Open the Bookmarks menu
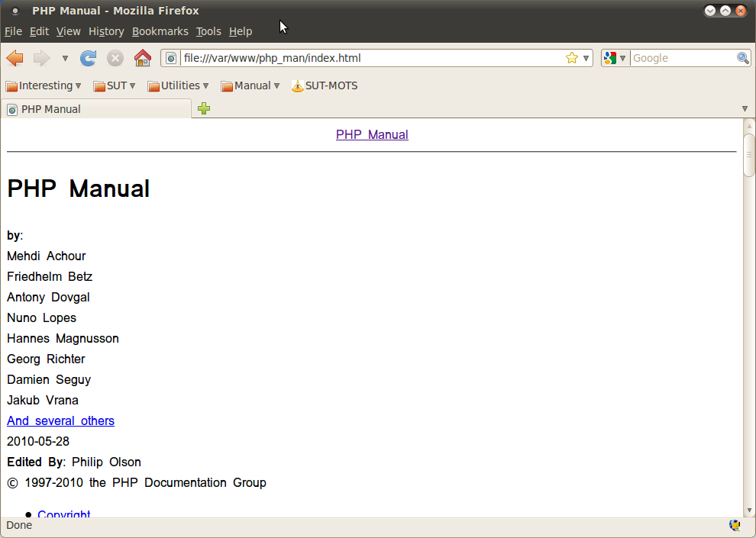756x538 pixels. 160,31
